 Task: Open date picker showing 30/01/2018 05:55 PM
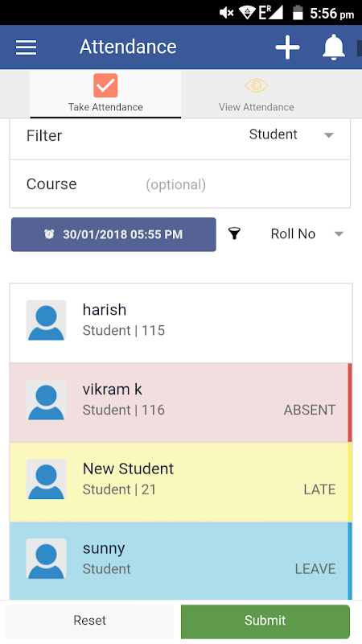coord(113,234)
